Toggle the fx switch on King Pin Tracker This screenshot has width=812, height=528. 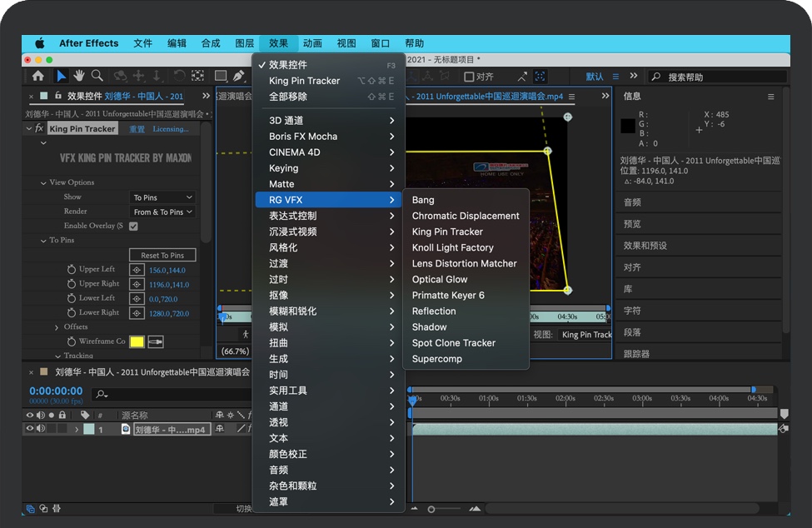tap(39, 128)
